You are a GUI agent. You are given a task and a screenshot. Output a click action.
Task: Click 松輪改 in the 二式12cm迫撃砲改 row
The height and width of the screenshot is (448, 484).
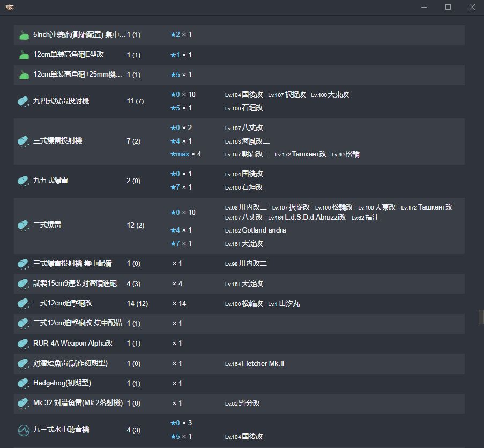click(244, 304)
